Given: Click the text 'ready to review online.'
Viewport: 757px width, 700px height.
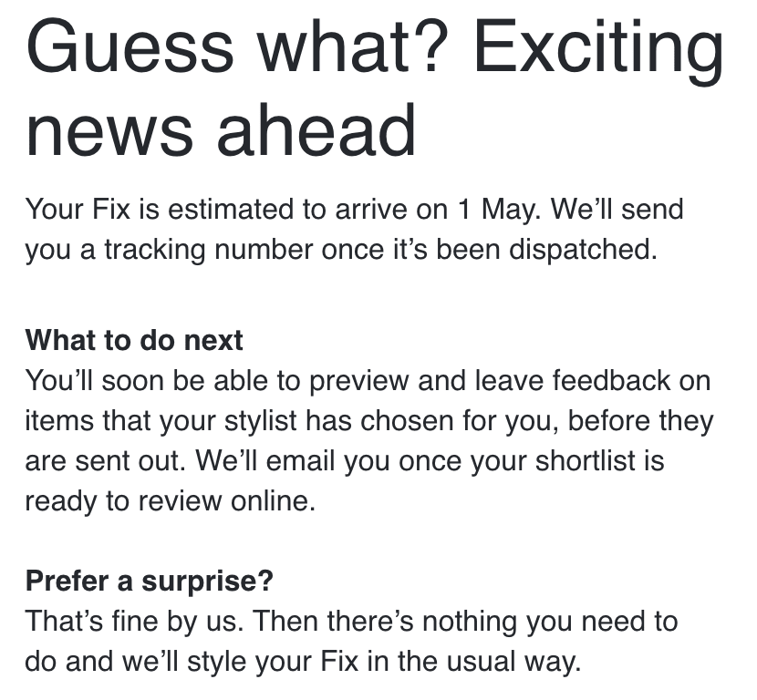Looking at the screenshot, I should click(170, 501).
